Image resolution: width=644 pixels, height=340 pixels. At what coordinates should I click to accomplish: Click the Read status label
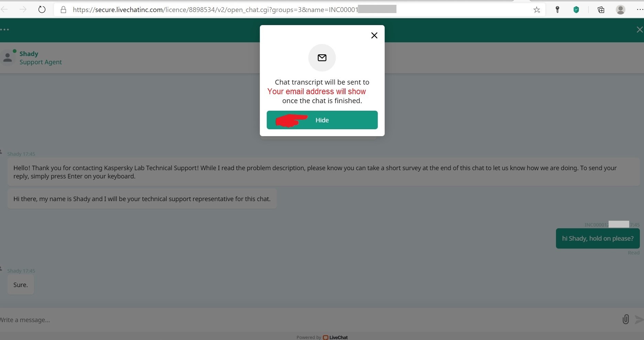[634, 253]
